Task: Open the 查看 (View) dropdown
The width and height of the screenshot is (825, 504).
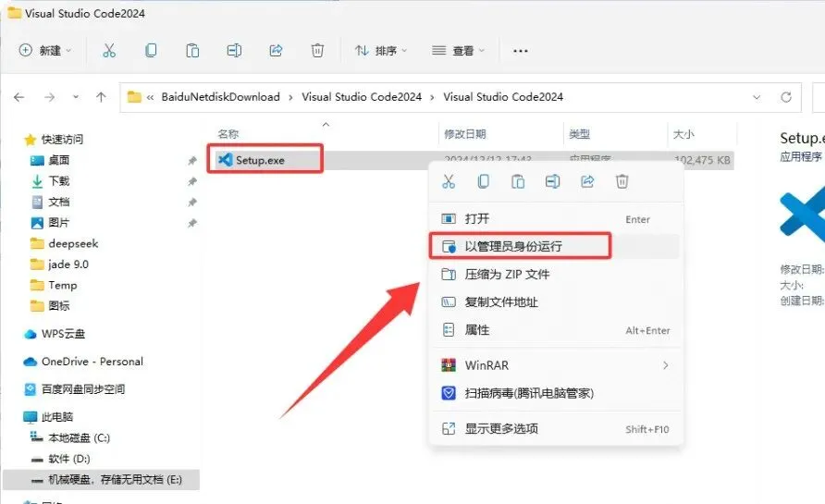Action: pos(458,51)
